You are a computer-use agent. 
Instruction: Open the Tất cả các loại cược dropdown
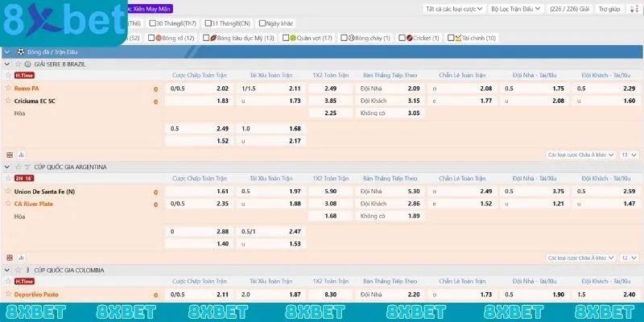454,9
